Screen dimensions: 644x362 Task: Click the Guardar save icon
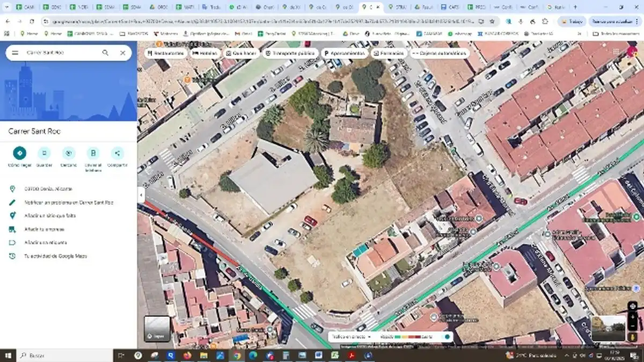point(44,153)
